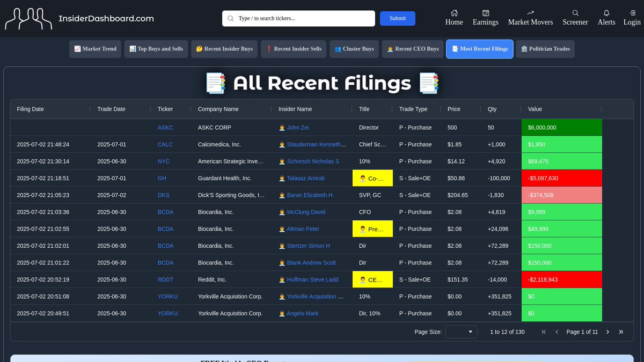Open Home via house icon
This screenshot has width=644, height=362.
[454, 13]
